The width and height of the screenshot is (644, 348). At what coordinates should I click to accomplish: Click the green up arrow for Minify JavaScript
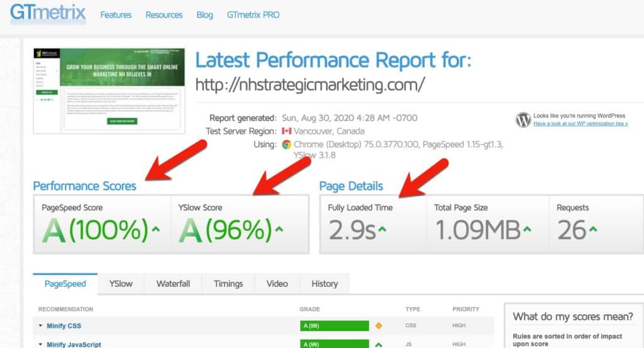(x=379, y=345)
